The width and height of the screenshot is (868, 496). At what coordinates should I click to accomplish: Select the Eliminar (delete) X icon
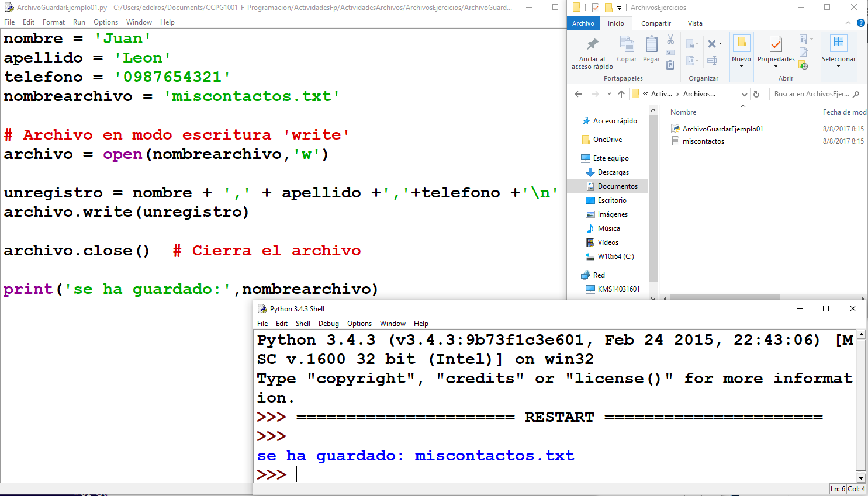tap(712, 43)
